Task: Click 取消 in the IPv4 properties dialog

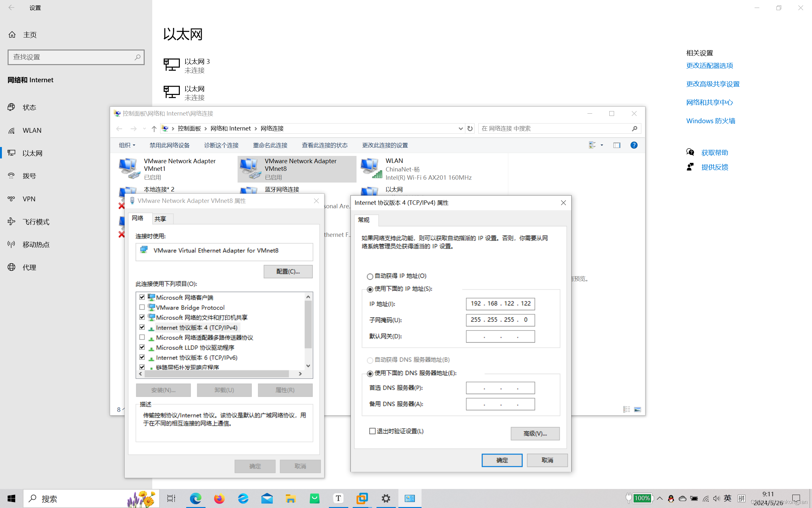Action: point(547,460)
